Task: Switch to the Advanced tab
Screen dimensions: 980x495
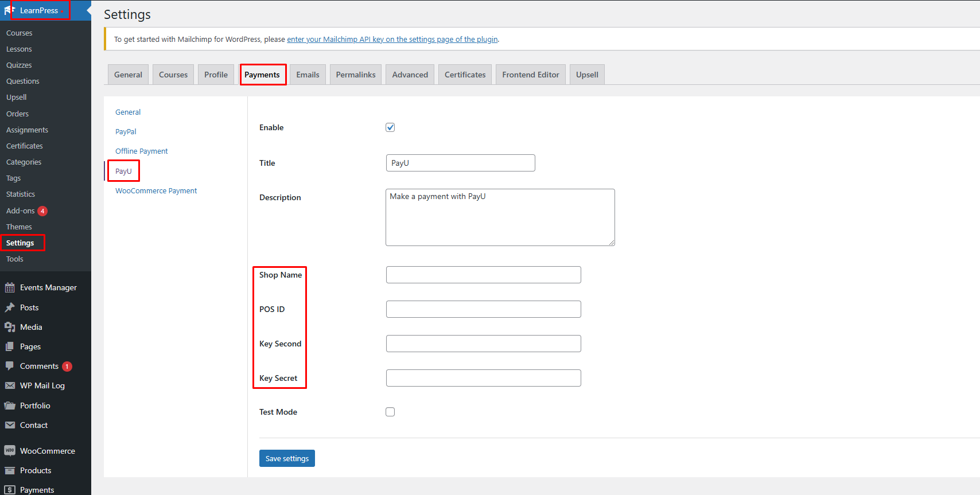Action: (410, 75)
